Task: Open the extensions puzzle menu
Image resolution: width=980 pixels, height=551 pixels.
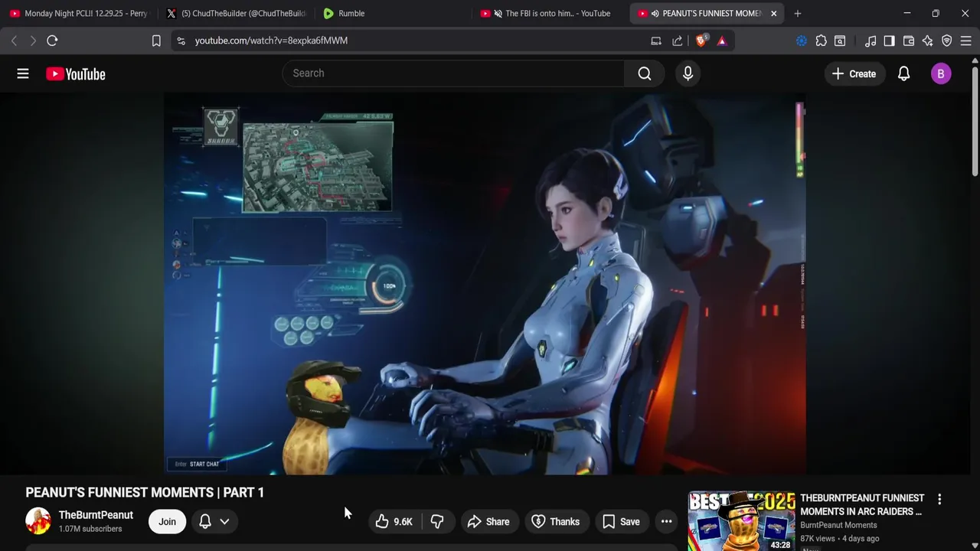Action: [x=822, y=41]
